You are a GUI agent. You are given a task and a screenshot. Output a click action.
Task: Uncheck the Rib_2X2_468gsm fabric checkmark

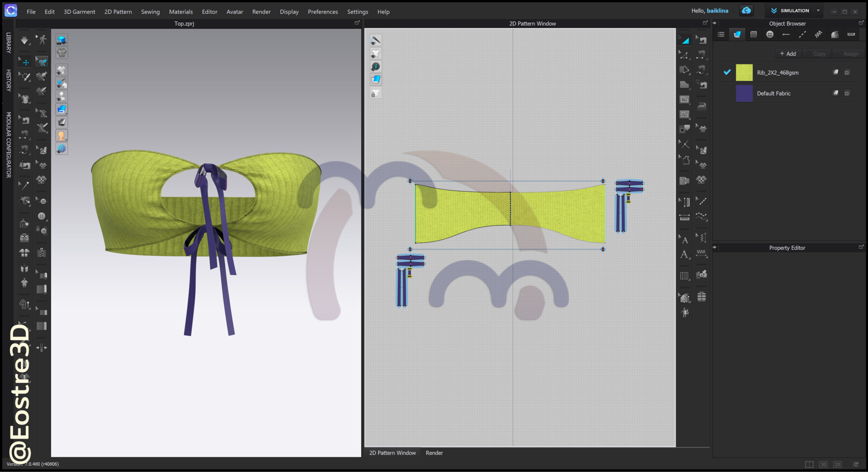[x=727, y=72]
